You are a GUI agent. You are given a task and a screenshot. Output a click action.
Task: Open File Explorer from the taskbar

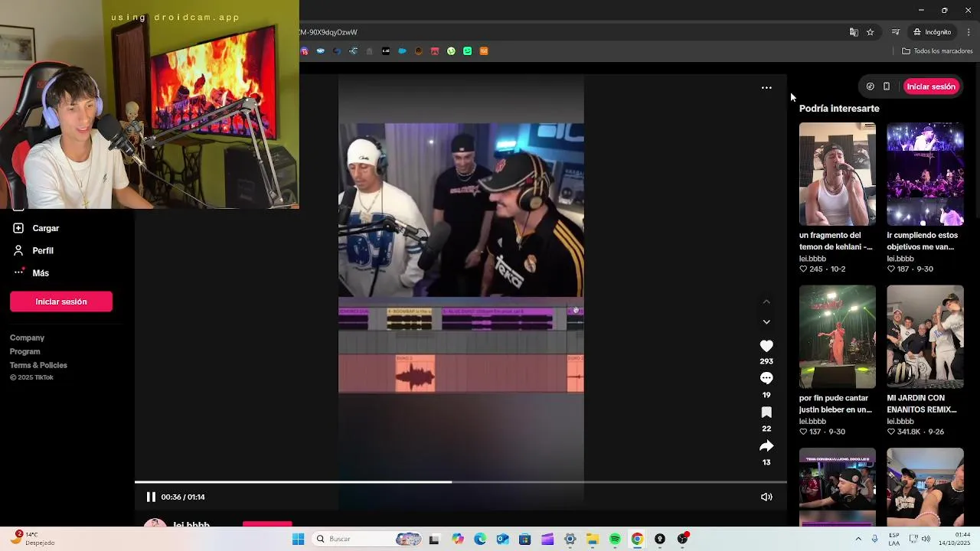point(593,539)
